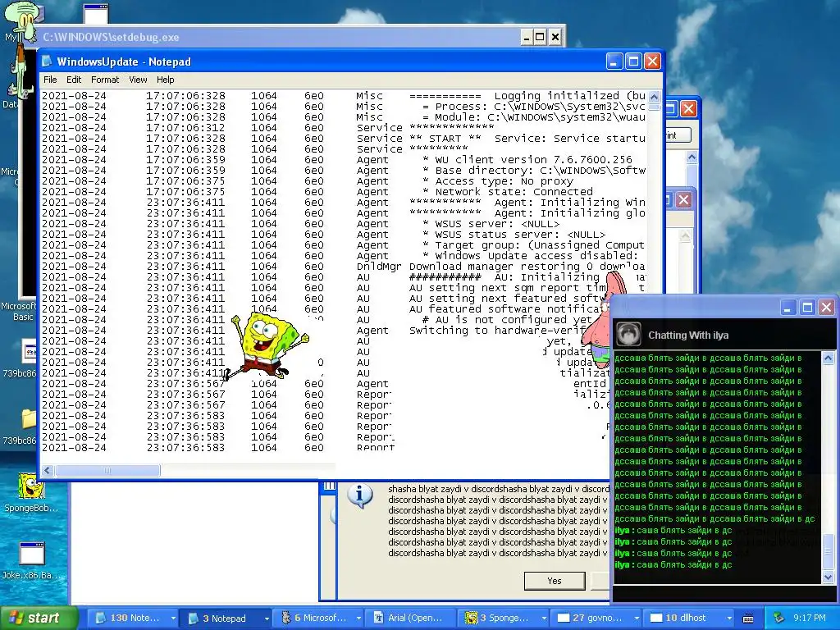Open the File menu in Notepad
The image size is (840, 630).
pyautogui.click(x=50, y=80)
